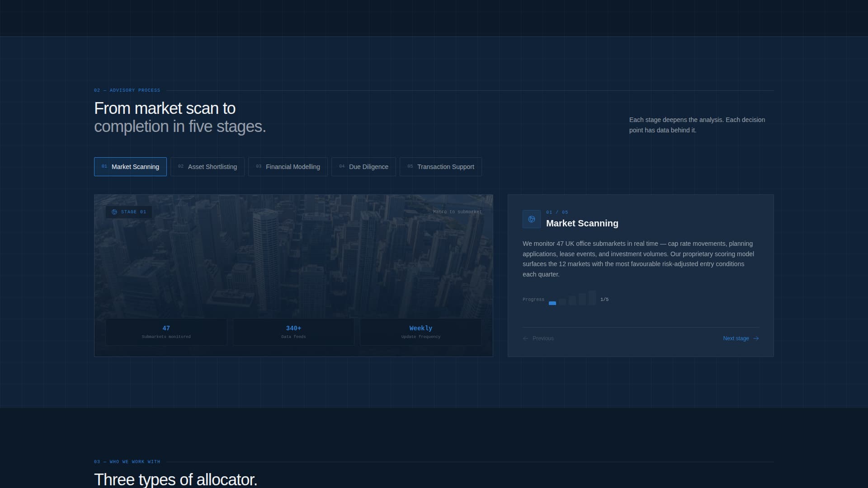
Task: Click the 02 — Advisory Process section label
Action: 127,90
